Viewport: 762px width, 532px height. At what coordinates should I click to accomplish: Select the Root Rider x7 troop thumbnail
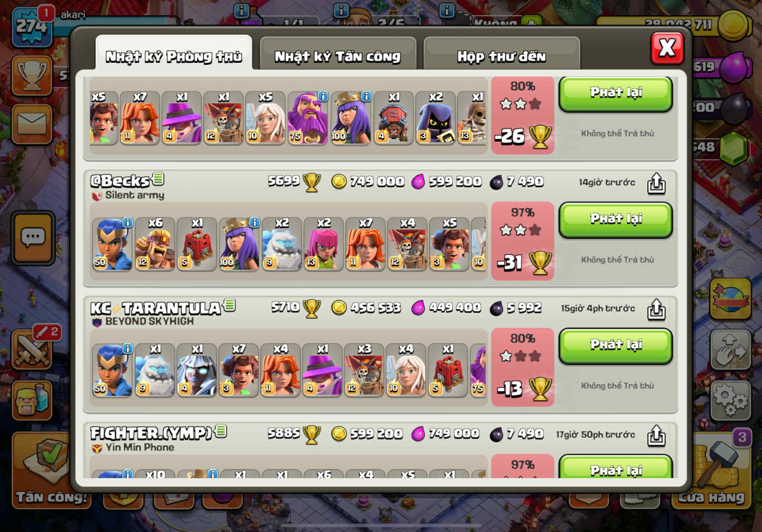[239, 370]
